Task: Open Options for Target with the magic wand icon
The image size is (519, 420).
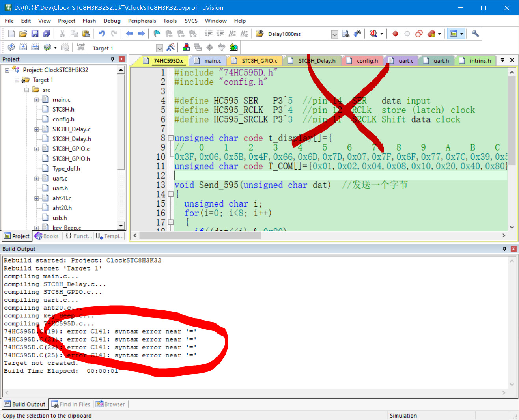Action: coord(171,48)
